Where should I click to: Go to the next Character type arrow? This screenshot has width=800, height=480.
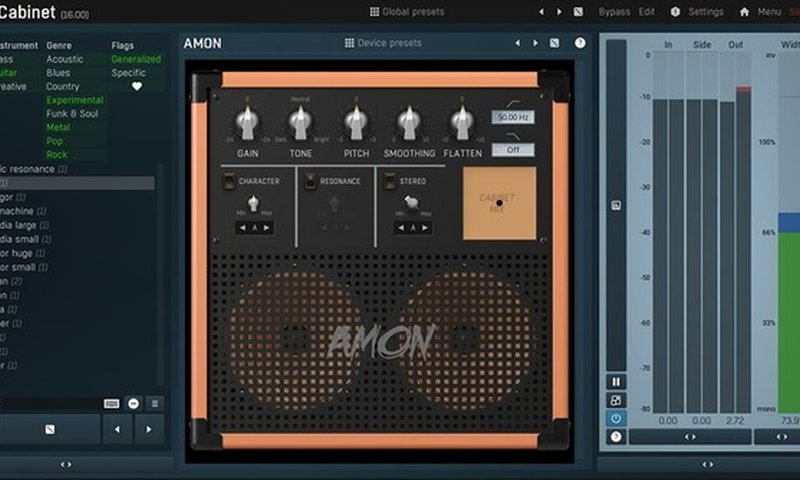pos(266,228)
